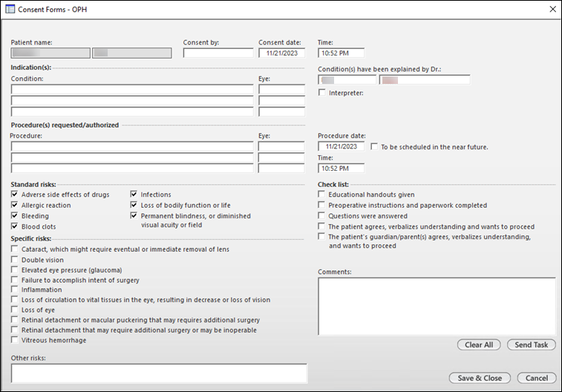Click the doctor's first name field
The width and height of the screenshot is (562, 392).
click(347, 79)
